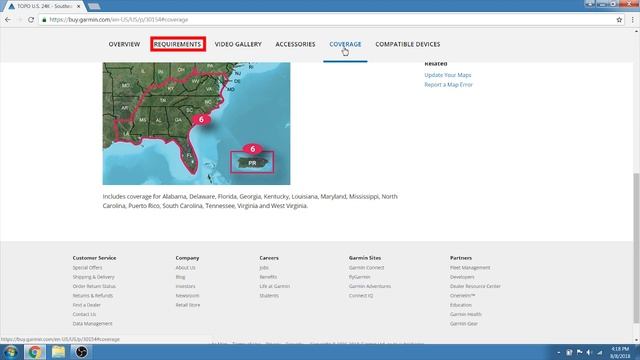Open the Benefits link under Careers

click(268, 277)
